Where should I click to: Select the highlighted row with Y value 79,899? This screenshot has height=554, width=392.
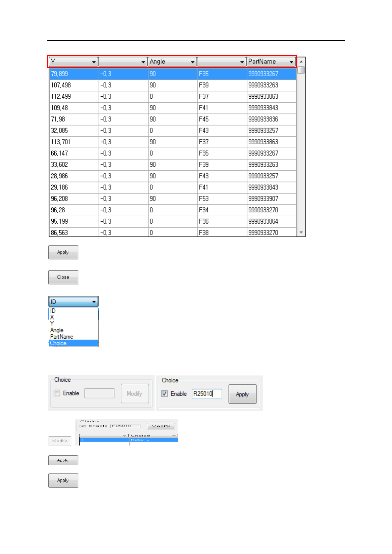click(x=173, y=74)
